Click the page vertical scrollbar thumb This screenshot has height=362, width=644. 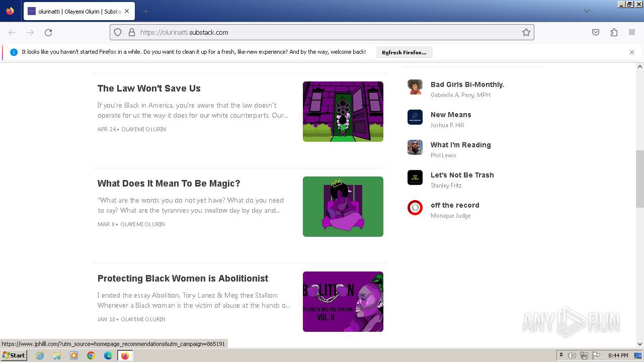[x=640, y=178]
